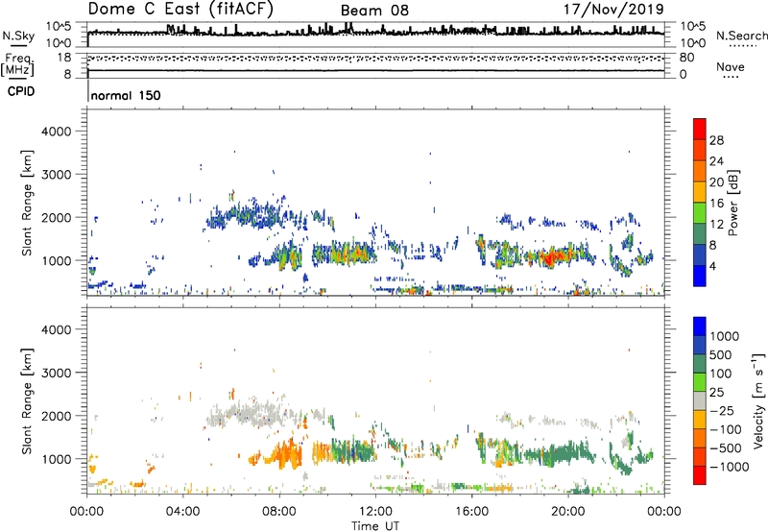
Task: Click the '4000' tick on the power panel
Action: click(57, 132)
